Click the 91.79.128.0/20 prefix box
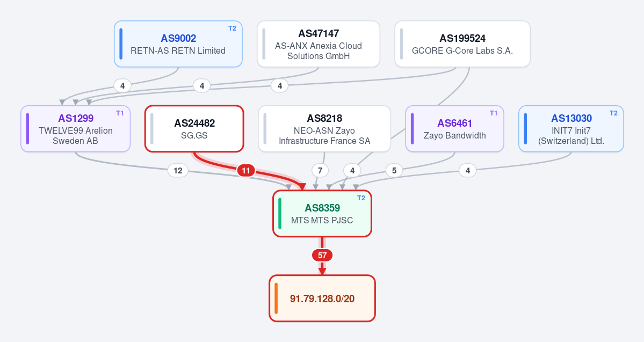Viewport: 644px width, 342px height. tap(322, 299)
